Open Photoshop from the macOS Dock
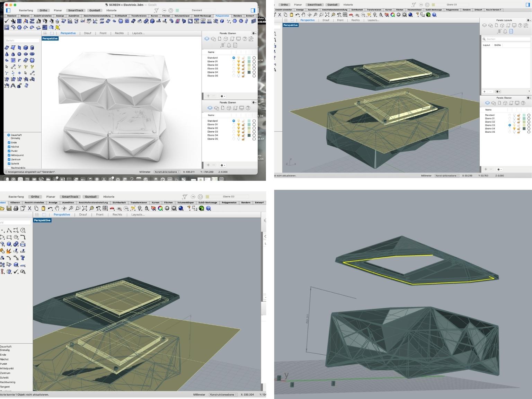The image size is (532, 399). [x=177, y=179]
